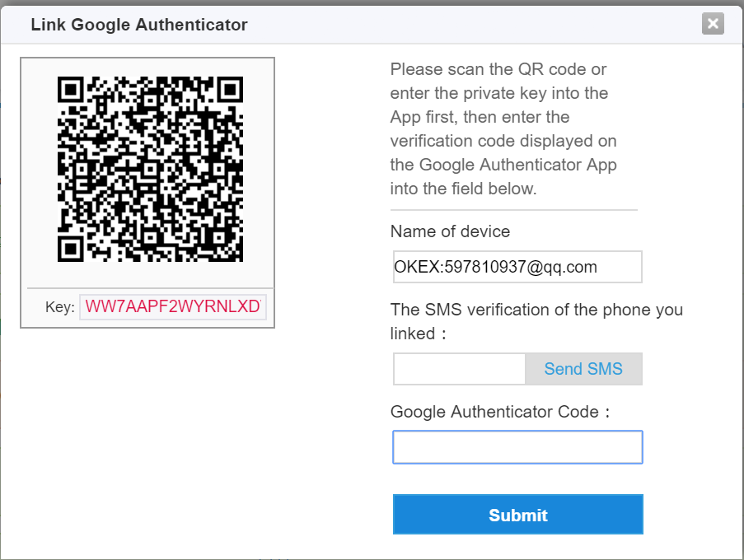Image resolution: width=744 pixels, height=560 pixels.
Task: Click the center of the QR code pattern
Action: pyautogui.click(x=150, y=170)
